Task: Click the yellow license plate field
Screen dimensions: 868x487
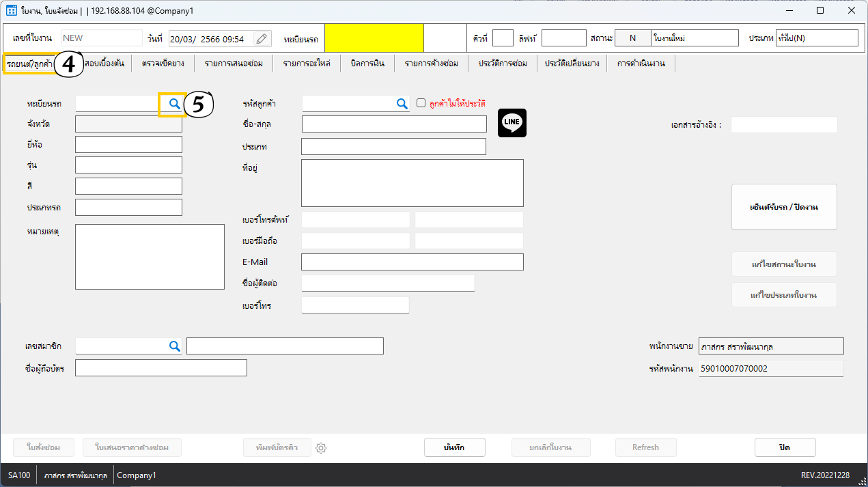Action: tap(374, 38)
